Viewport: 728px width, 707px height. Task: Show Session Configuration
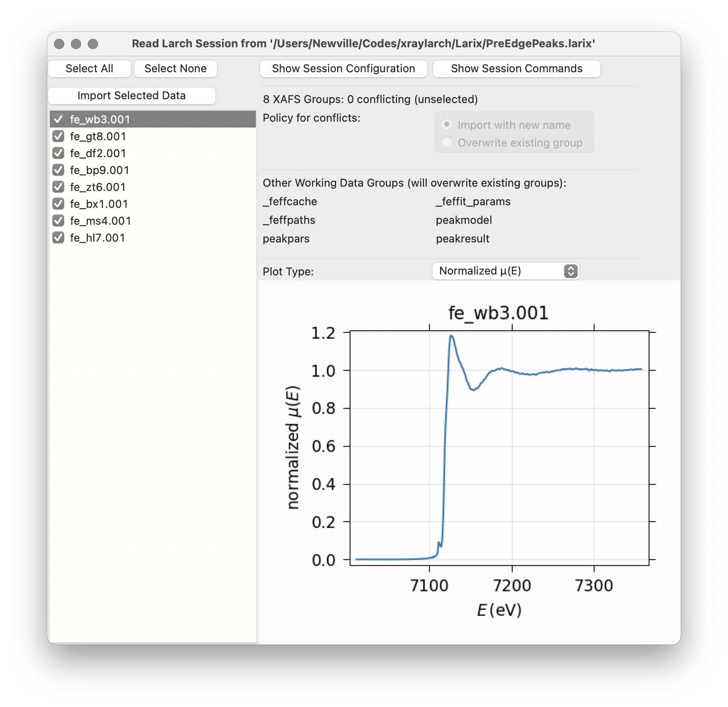point(343,69)
